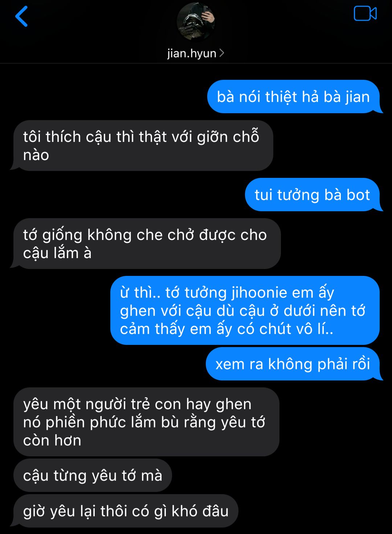The width and height of the screenshot is (392, 534).
Task: Tap the message 'tôi thích cậu thì thật với giỡn chỗ nào'
Action: pyautogui.click(x=142, y=146)
